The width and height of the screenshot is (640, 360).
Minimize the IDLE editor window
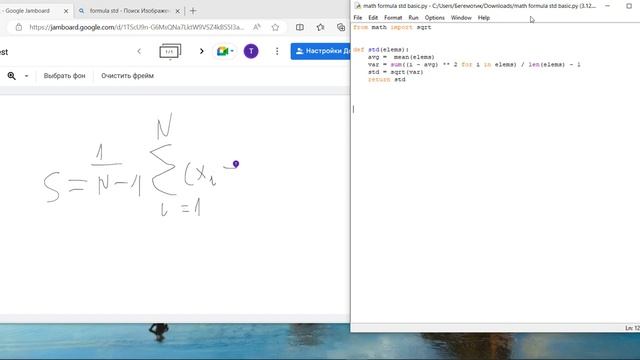pos(607,6)
